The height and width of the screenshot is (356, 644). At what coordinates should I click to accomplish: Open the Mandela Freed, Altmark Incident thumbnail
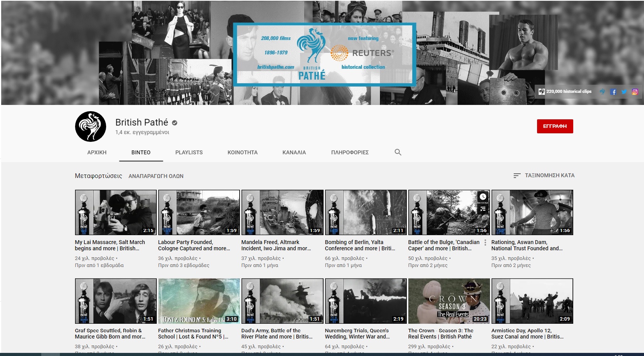[x=282, y=212]
